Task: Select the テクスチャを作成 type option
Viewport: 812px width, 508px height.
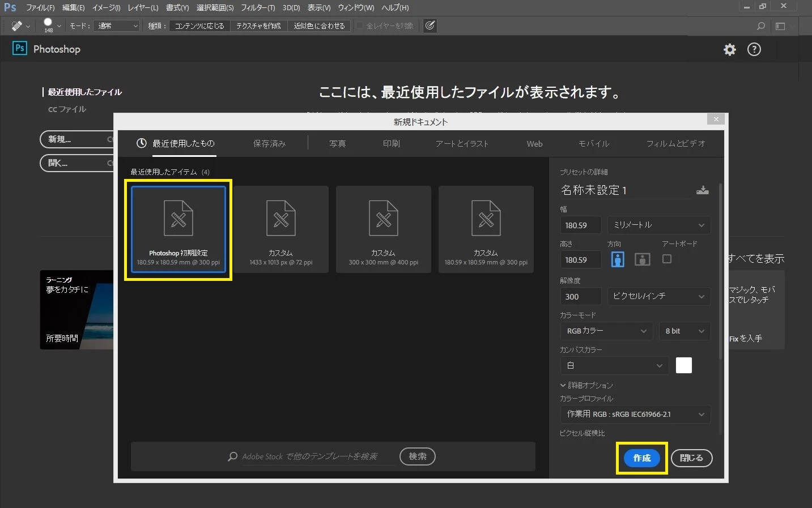Action: (258, 26)
